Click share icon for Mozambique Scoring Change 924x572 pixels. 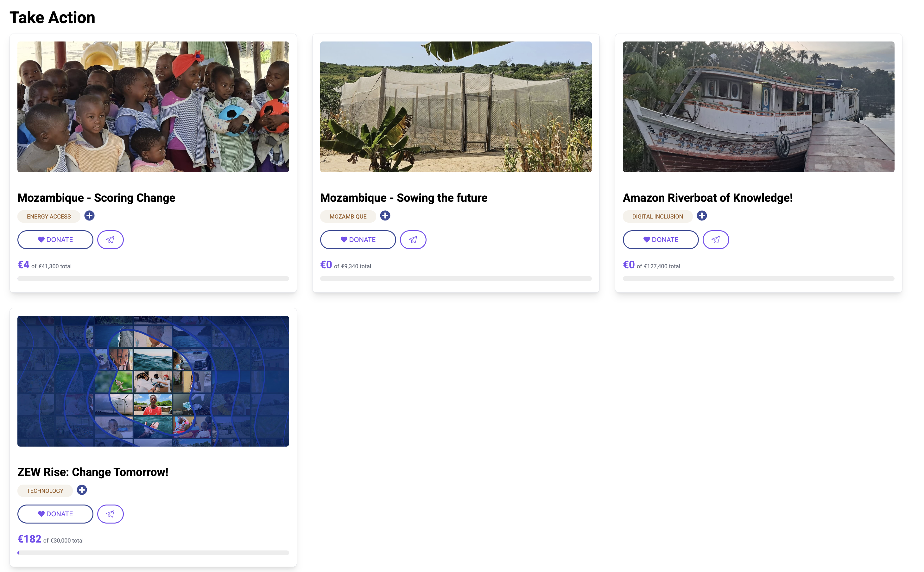pos(111,240)
